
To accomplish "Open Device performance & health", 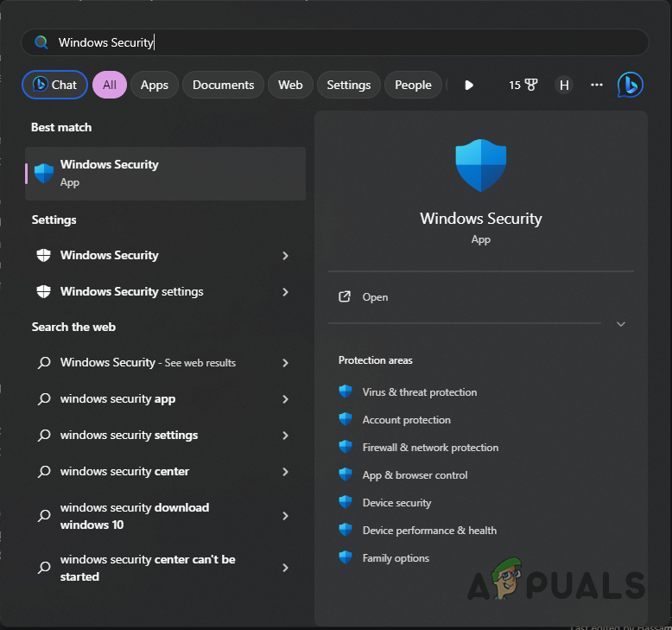I will [429, 531].
